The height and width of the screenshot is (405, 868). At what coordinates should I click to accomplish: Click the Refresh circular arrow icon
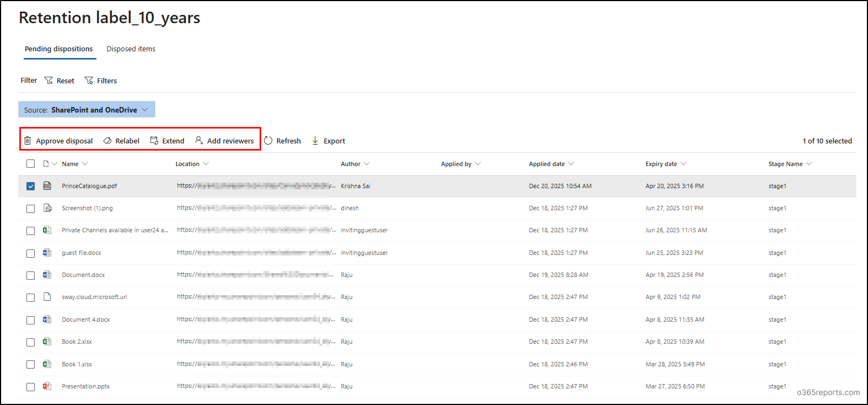click(x=268, y=141)
